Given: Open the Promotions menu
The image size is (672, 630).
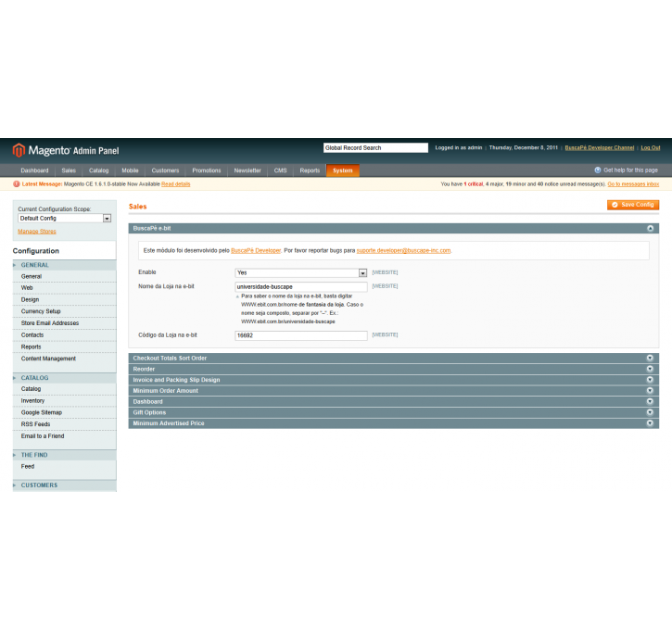Looking at the screenshot, I should pyautogui.click(x=207, y=170).
